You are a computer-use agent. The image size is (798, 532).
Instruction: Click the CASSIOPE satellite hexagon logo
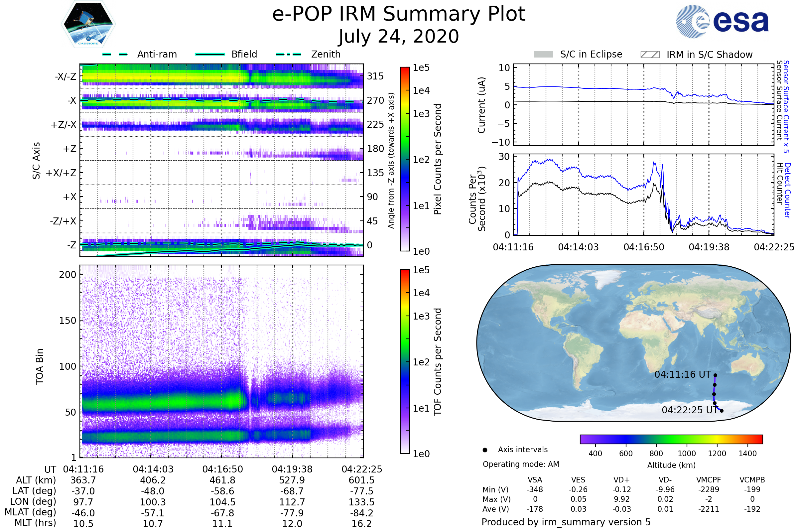coord(88,24)
